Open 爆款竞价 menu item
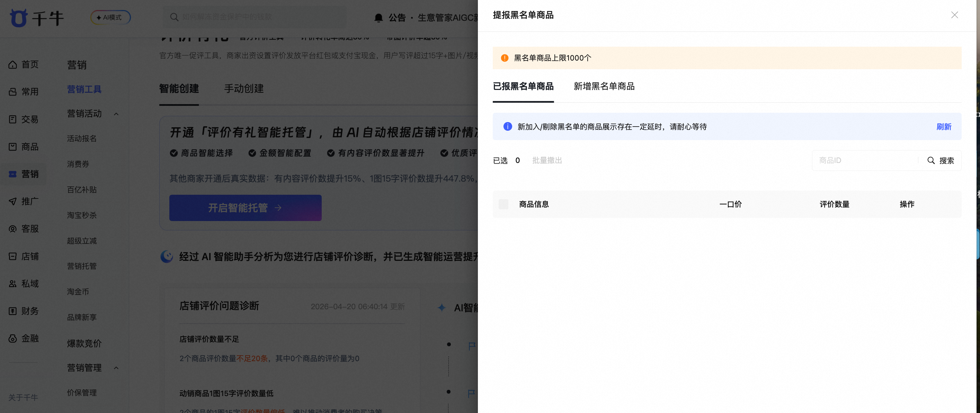Screen dimensions: 980x413 (x=84, y=343)
